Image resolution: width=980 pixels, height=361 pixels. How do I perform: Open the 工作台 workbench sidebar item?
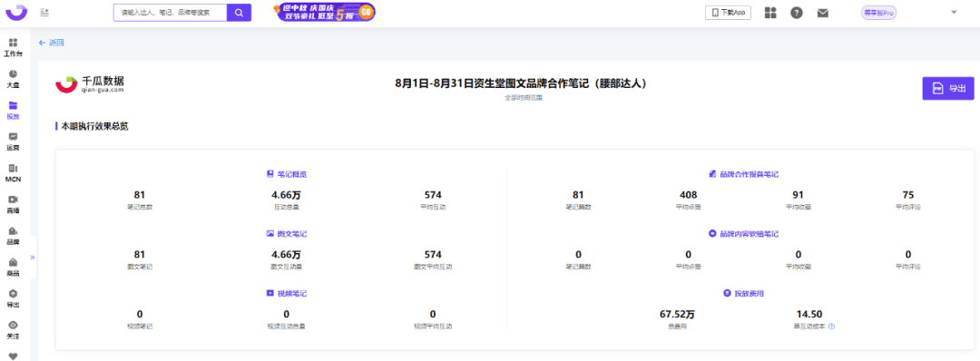tap(13, 47)
